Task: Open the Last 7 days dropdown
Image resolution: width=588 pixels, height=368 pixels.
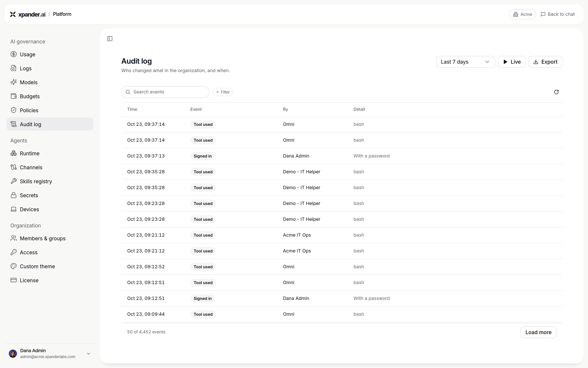Action: point(465,62)
